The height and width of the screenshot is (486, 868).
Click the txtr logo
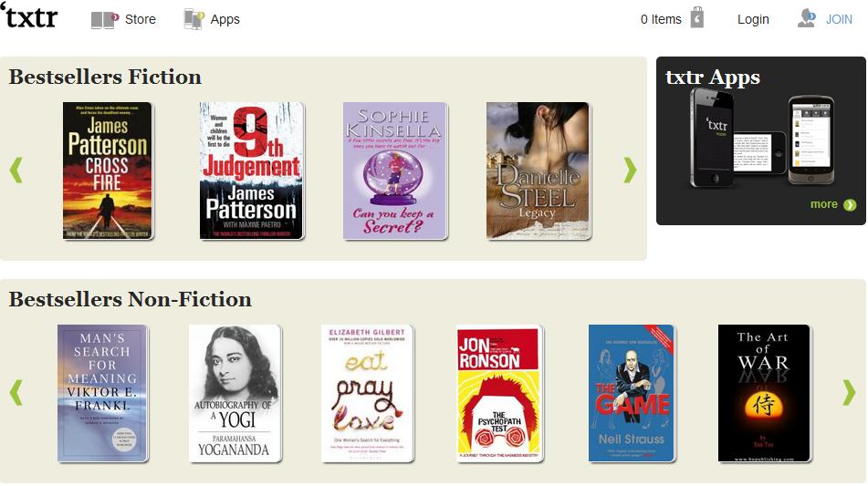(30, 16)
